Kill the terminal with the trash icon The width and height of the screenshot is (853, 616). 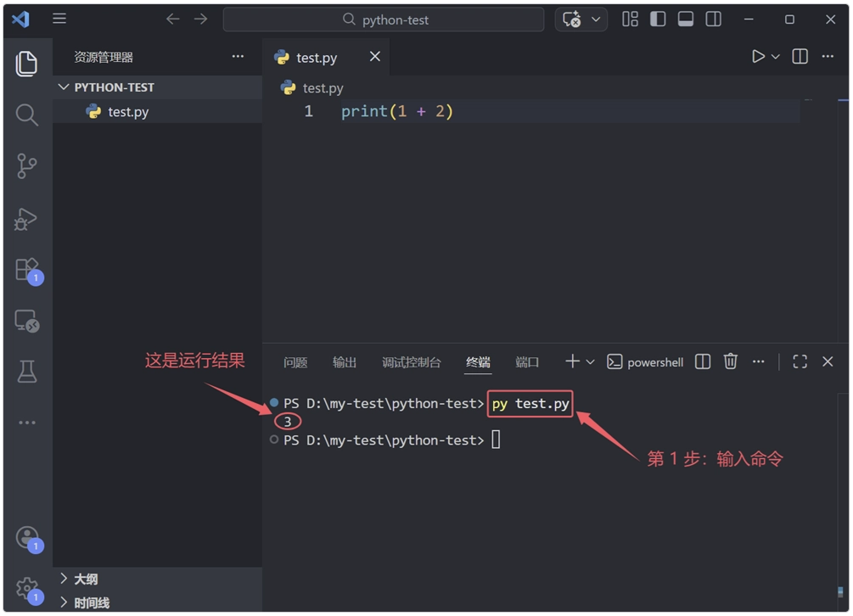[x=730, y=361]
